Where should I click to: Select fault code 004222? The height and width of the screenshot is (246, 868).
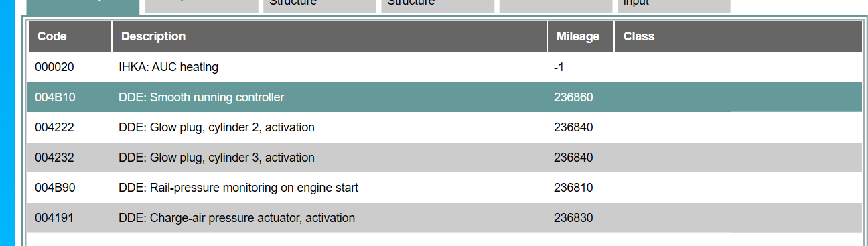point(54,127)
